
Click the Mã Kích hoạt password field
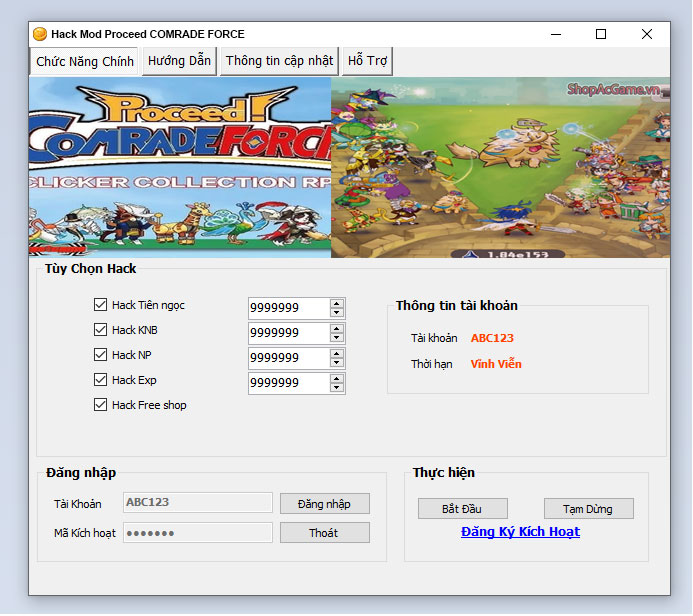tap(198, 532)
